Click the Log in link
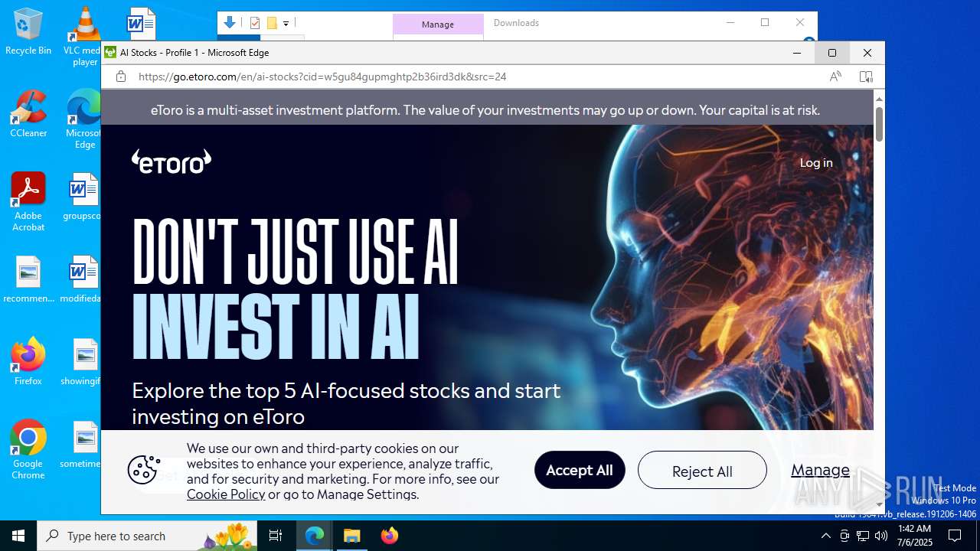The height and width of the screenshot is (551, 980). [816, 162]
